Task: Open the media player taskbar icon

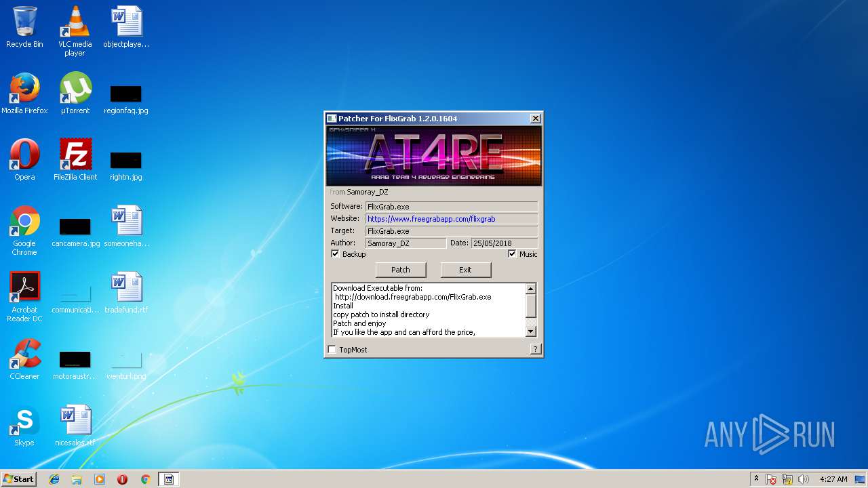Action: coord(100,479)
